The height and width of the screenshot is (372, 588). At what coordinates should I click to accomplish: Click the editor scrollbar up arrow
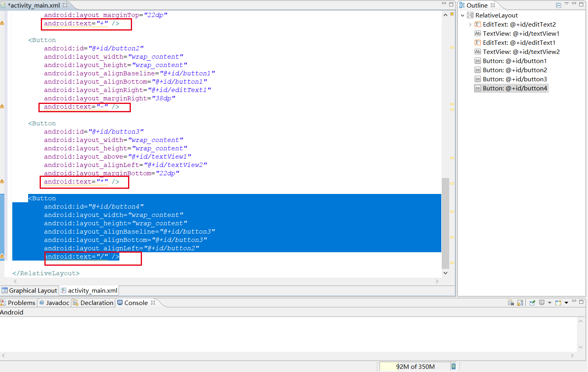pos(445,15)
